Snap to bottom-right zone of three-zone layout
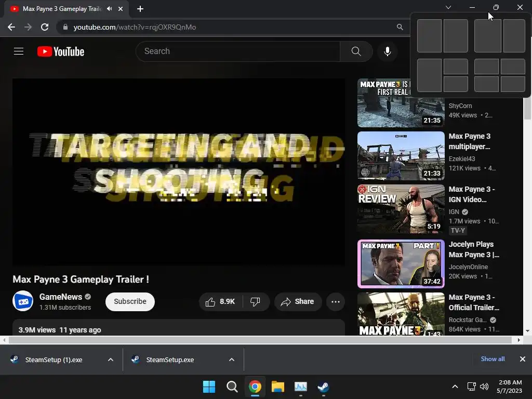Screen dimensions: 532x399 [x=456, y=84]
